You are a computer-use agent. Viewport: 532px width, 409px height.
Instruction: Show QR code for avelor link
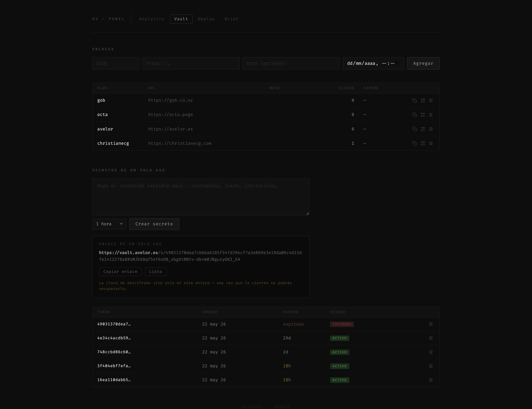(423, 129)
